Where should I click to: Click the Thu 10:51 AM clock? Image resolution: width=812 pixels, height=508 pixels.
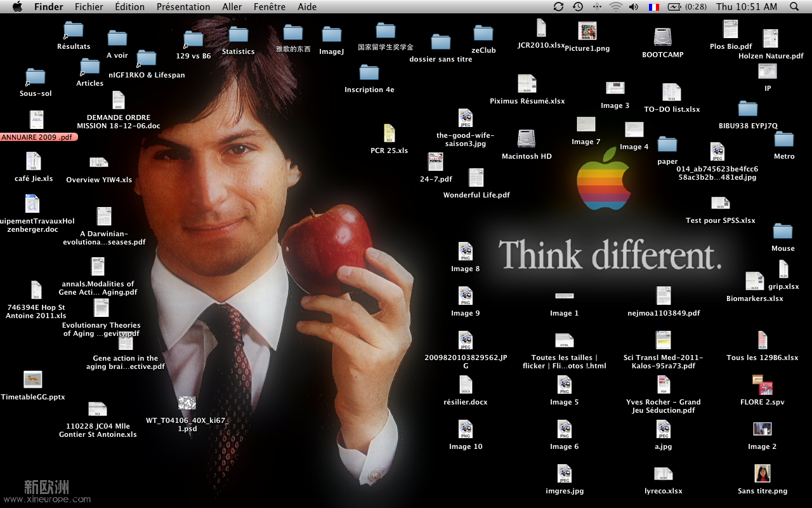tap(747, 7)
